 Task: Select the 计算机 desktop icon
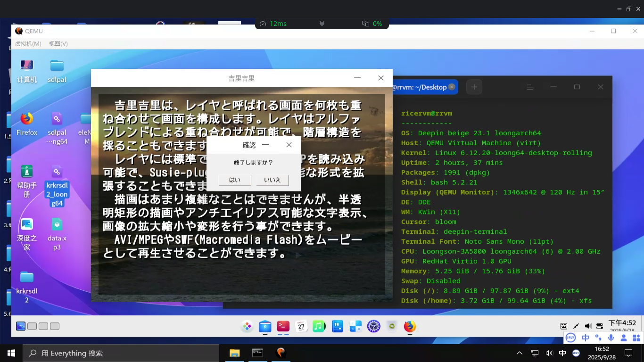pos(27,72)
